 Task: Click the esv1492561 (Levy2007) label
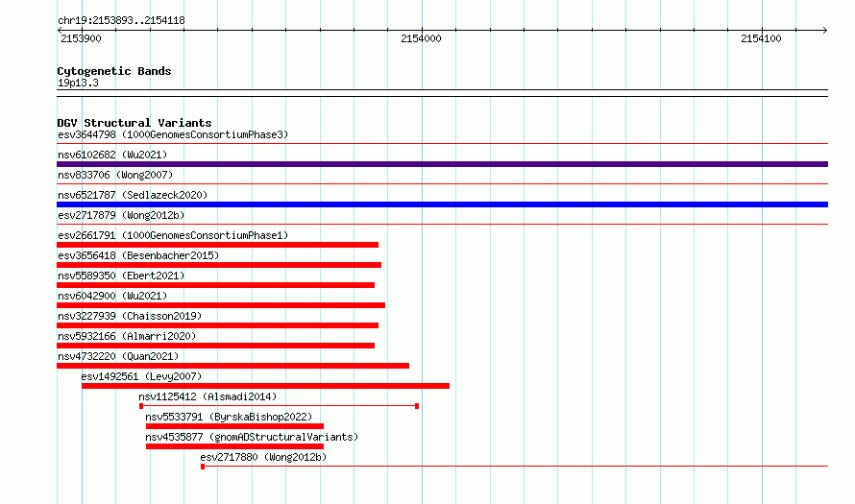(141, 376)
